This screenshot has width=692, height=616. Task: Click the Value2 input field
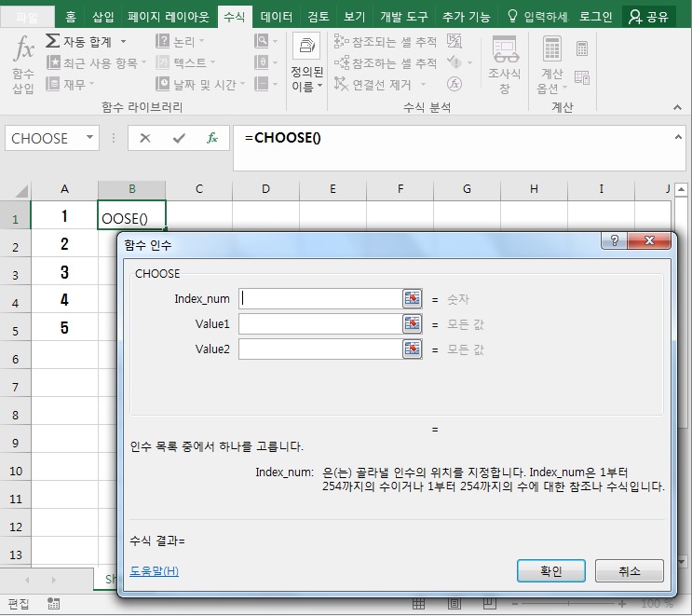coord(320,349)
